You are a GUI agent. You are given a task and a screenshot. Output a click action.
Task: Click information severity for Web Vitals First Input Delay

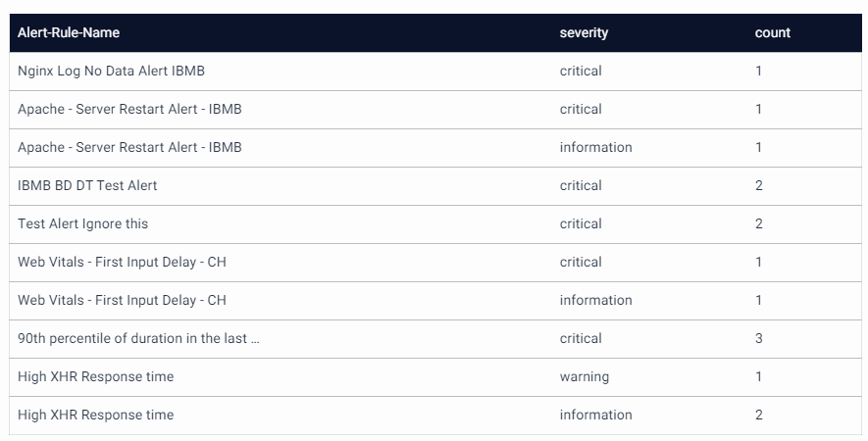(595, 300)
